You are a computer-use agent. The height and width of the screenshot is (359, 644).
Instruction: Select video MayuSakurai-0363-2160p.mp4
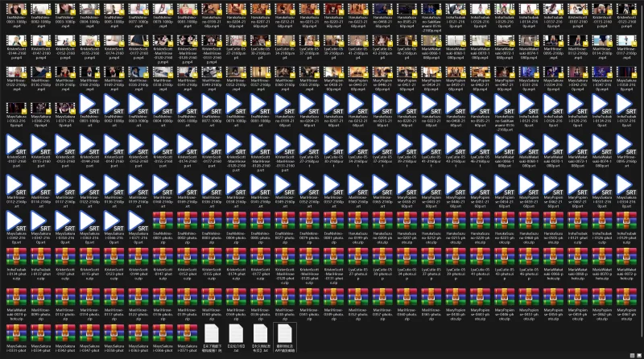pyautogui.click(x=16, y=114)
